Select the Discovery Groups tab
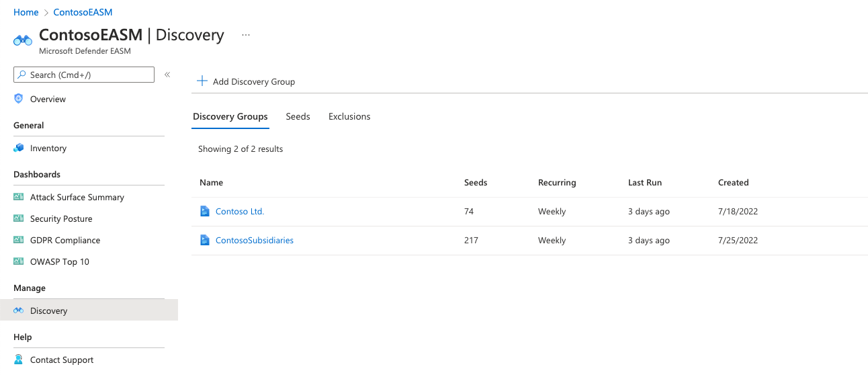This screenshot has width=868, height=375. point(230,116)
